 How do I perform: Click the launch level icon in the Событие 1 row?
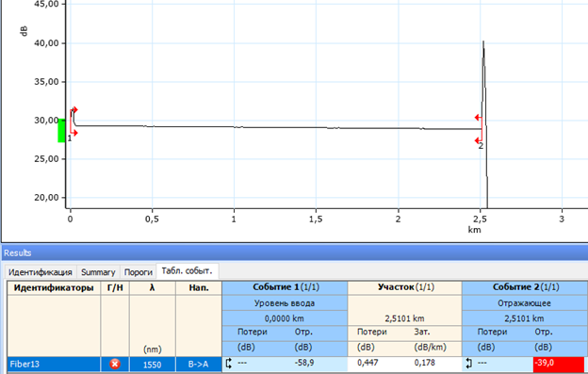click(229, 363)
